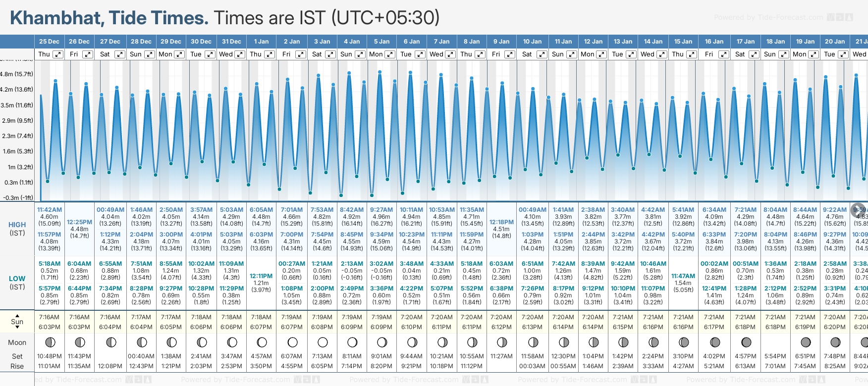The height and width of the screenshot is (386, 868).
Task: Open expanded view for Mon 19 Jan
Action: (813, 54)
